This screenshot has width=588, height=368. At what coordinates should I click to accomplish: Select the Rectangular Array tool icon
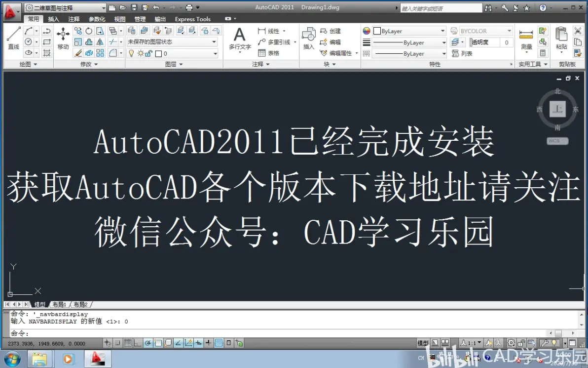click(x=100, y=53)
